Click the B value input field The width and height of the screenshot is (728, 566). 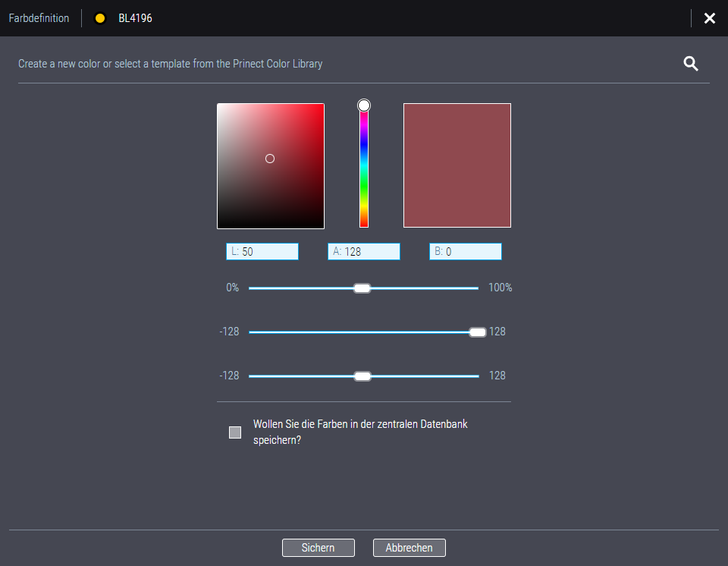point(466,252)
